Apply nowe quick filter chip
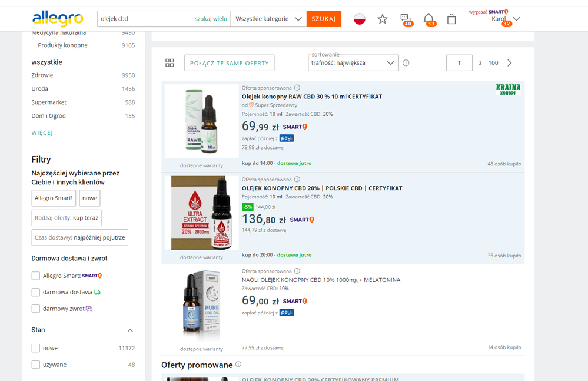588x381 pixels. coord(89,198)
